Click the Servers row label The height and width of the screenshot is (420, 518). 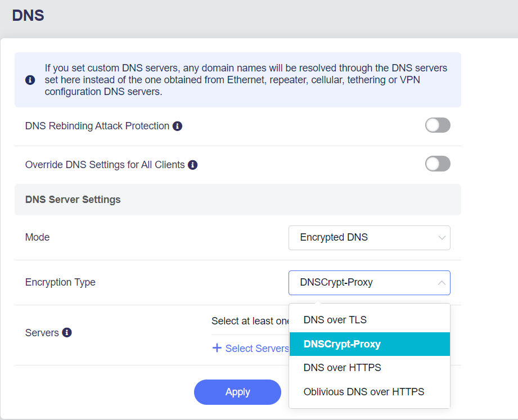coord(42,333)
